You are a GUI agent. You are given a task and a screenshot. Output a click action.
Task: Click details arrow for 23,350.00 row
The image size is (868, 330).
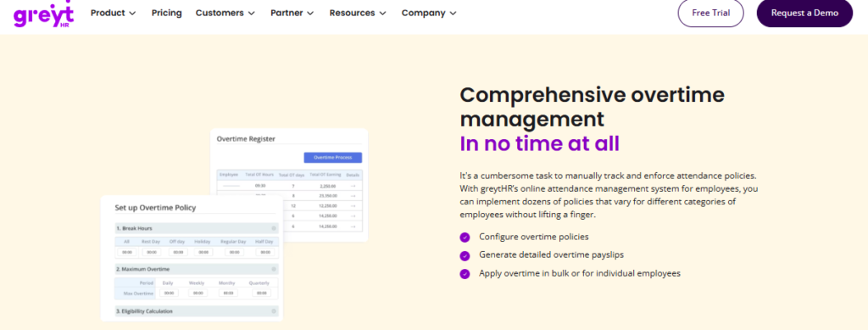pyautogui.click(x=353, y=195)
